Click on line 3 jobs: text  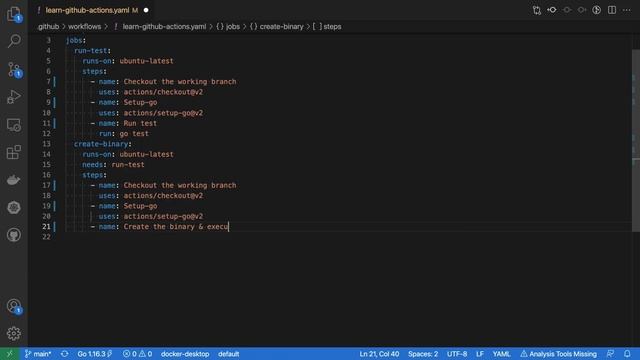(76, 40)
